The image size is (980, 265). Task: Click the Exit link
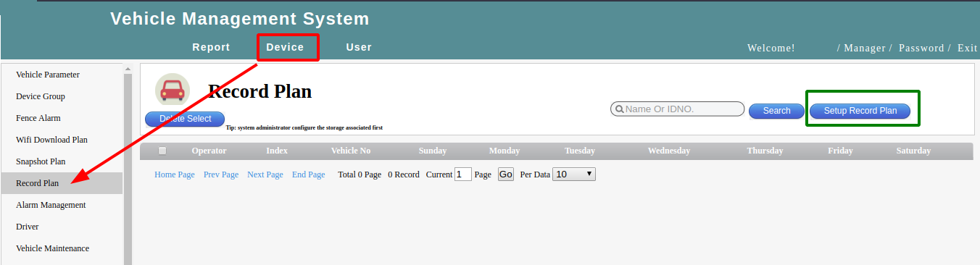968,48
